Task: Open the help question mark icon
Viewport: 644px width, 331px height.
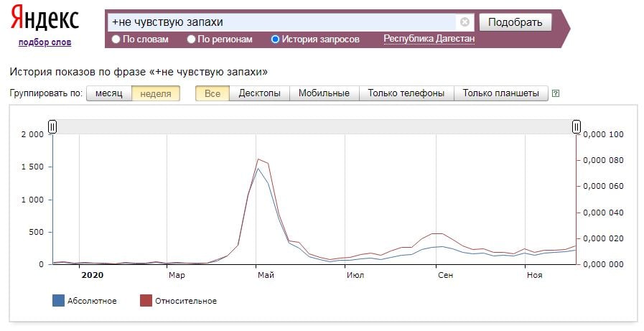Action: [x=556, y=93]
